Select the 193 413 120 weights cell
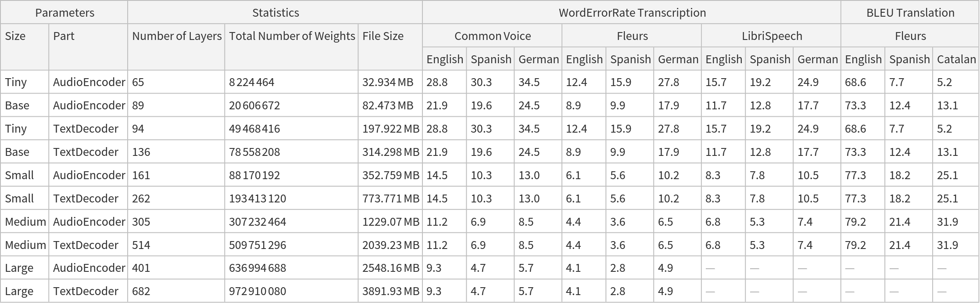 coord(258,198)
